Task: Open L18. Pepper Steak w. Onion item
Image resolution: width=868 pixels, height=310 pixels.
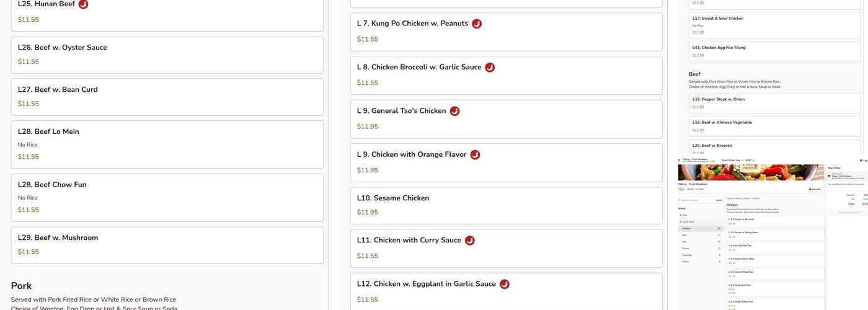Action: click(x=774, y=103)
